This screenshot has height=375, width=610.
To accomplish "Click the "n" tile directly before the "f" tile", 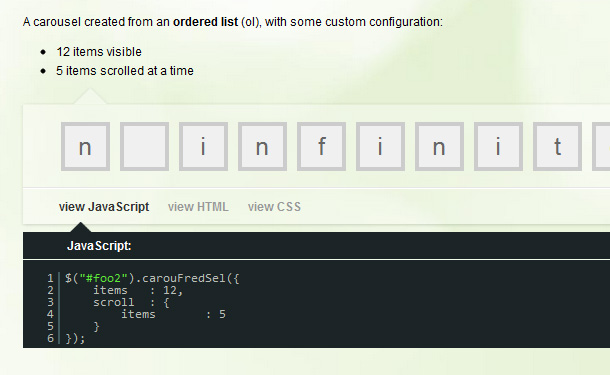I will tap(262, 147).
